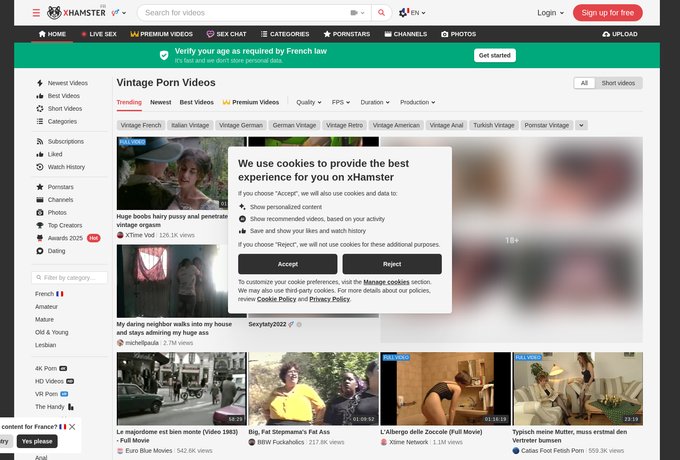Select the Vintage Retro tag
The height and width of the screenshot is (460, 680).
[344, 125]
